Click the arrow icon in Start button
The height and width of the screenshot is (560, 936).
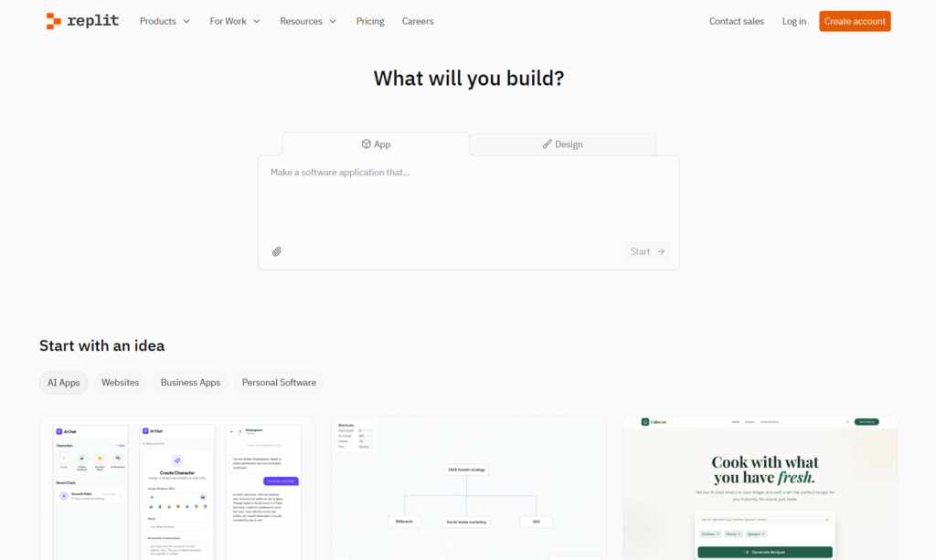point(661,251)
